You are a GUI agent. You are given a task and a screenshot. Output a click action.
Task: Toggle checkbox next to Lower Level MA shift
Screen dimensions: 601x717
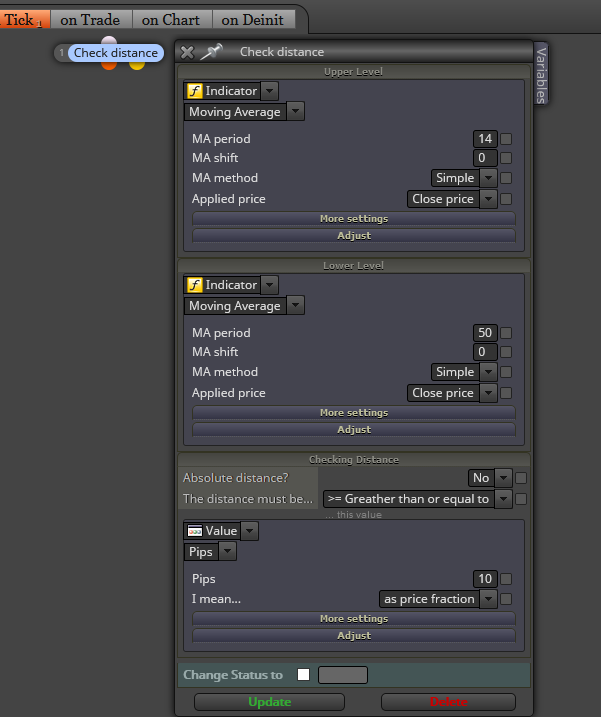(x=506, y=352)
